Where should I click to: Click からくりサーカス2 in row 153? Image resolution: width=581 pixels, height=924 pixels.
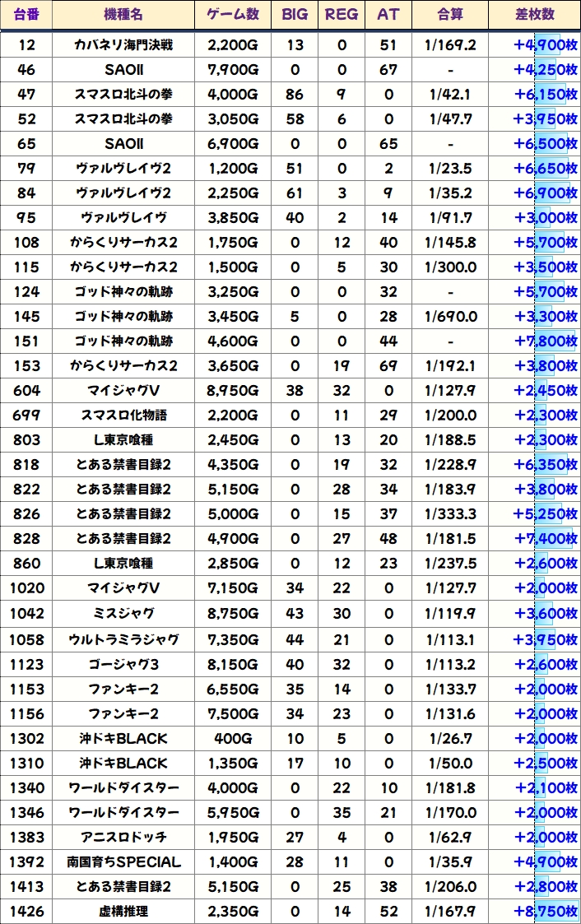[123, 366]
